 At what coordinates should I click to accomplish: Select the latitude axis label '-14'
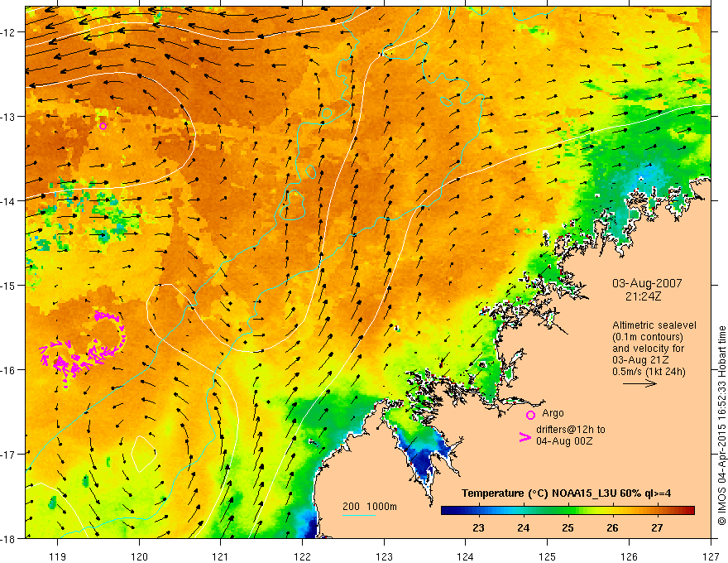pos(8,201)
